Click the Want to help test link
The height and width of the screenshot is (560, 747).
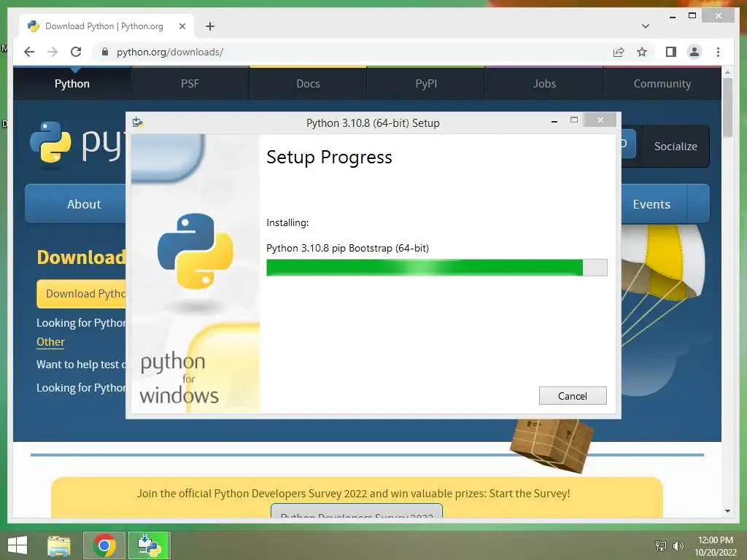[81, 365]
